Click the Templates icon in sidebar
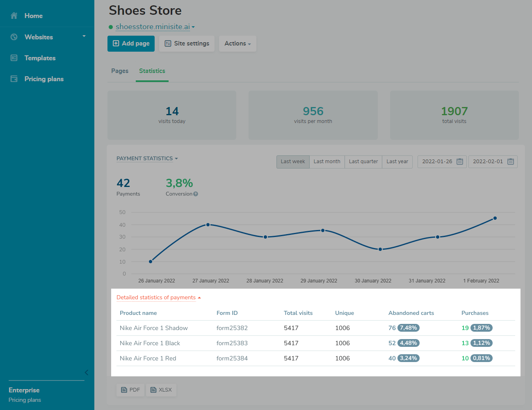 14,58
